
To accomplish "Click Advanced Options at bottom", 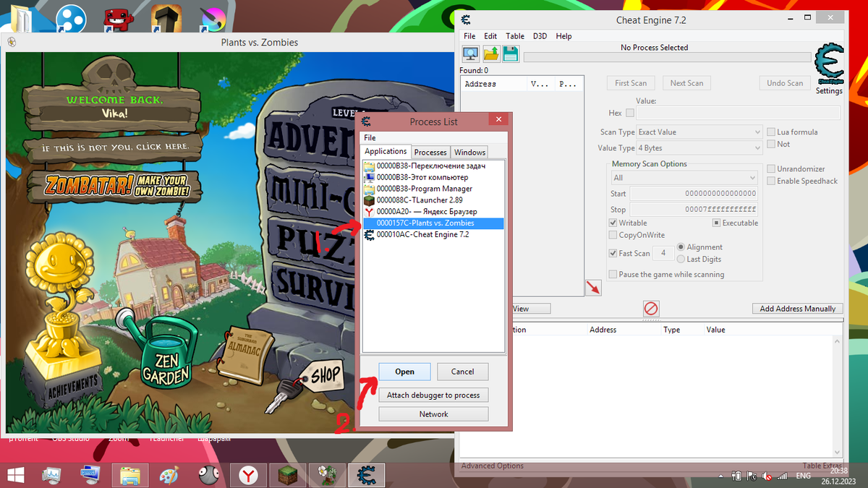I will (493, 466).
